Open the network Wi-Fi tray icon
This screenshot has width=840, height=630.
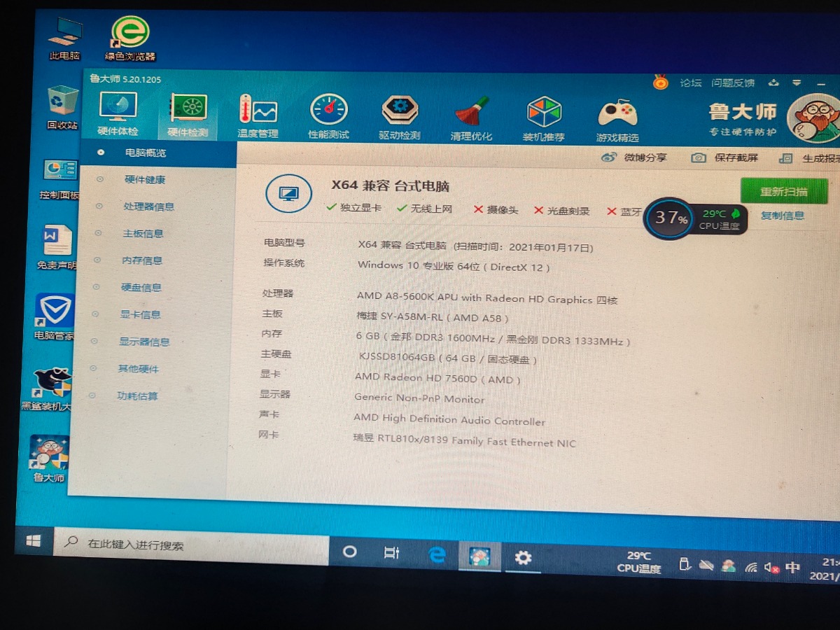[x=751, y=566]
